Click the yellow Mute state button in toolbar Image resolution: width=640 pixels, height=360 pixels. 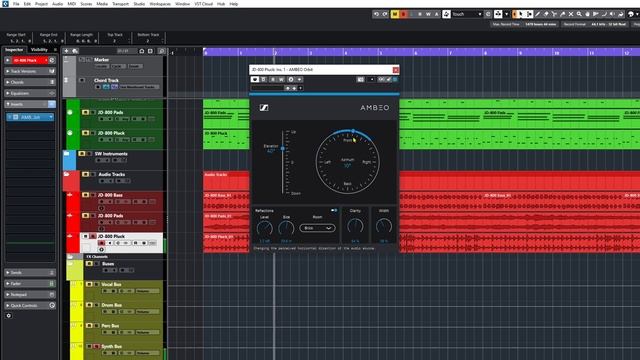click(395, 14)
